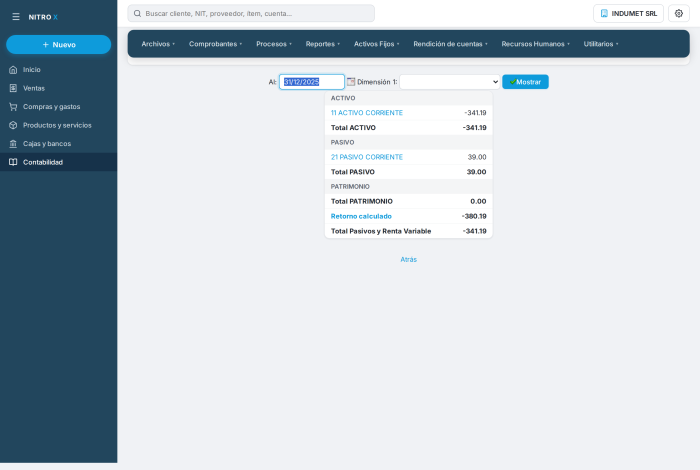Expand the Procesos menu
700x470 pixels.
click(x=274, y=44)
